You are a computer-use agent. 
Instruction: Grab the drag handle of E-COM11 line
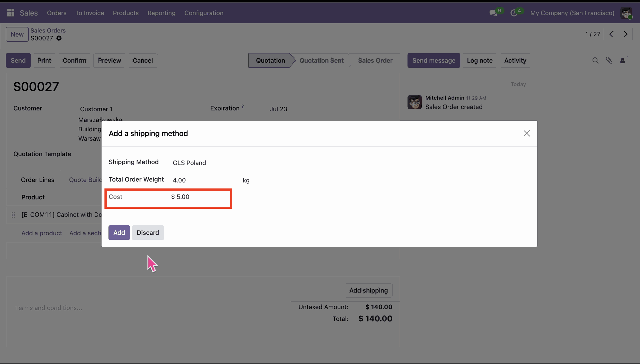pos(14,215)
